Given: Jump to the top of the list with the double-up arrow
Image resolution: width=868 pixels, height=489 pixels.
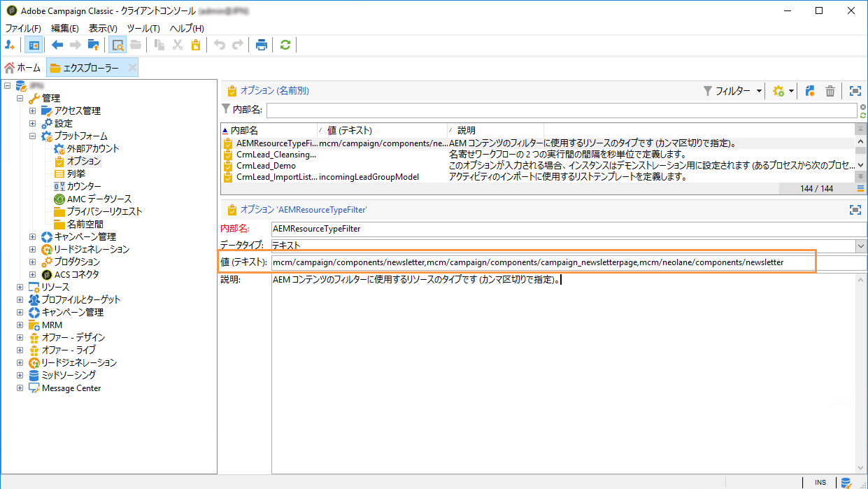Looking at the screenshot, I should (860, 129).
